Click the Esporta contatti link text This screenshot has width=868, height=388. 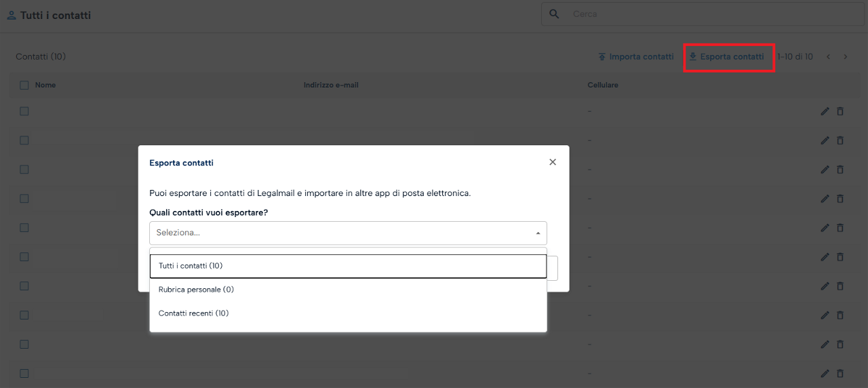click(732, 57)
